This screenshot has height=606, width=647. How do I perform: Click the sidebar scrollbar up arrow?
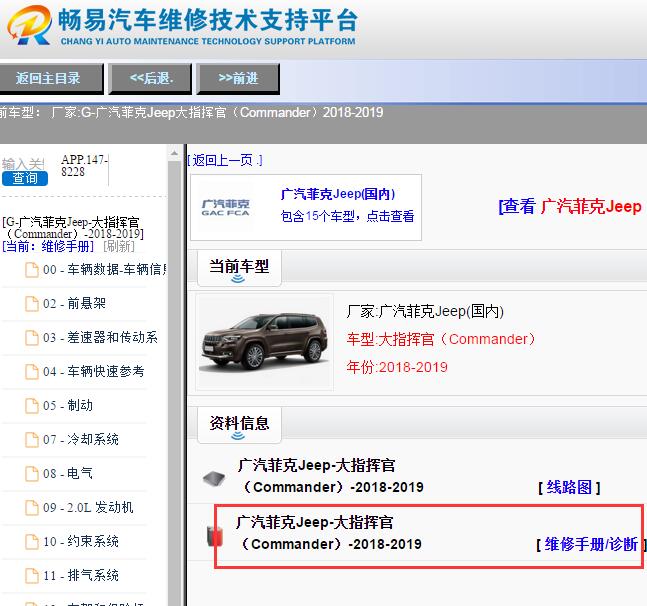pos(174,153)
